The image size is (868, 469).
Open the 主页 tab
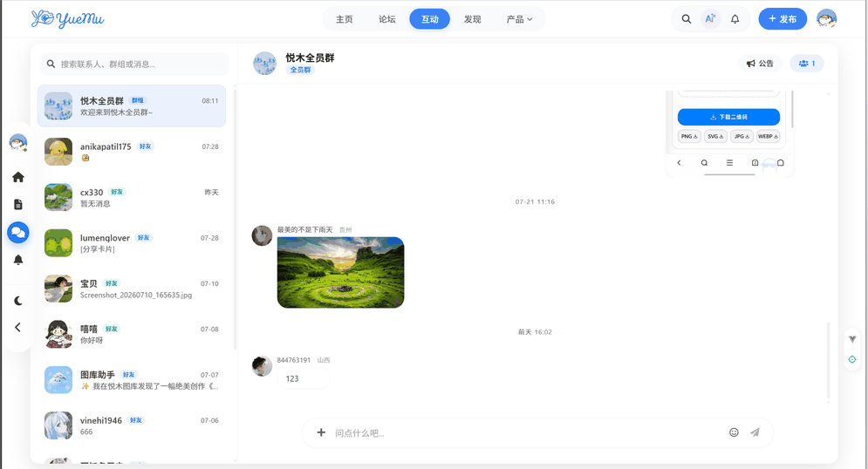pyautogui.click(x=345, y=19)
